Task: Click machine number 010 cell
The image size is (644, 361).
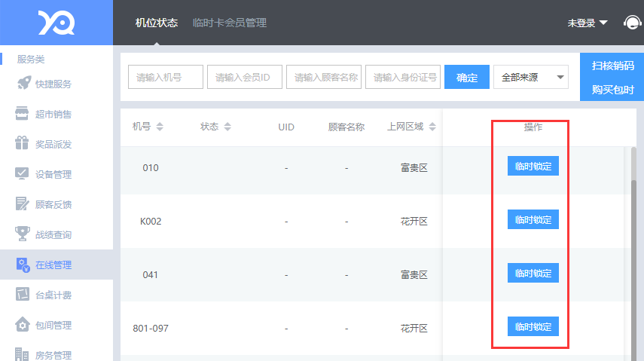Action: tap(151, 168)
